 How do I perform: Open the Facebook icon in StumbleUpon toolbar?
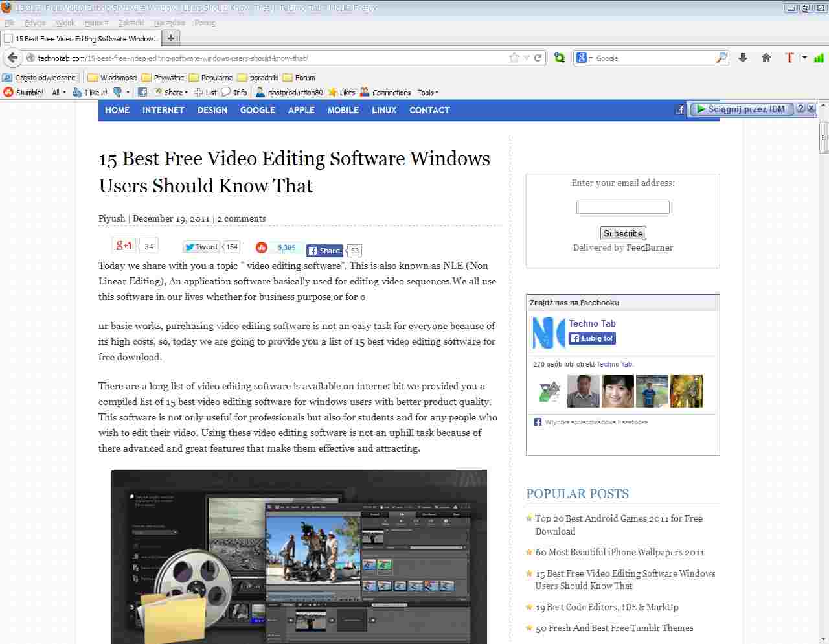click(142, 93)
